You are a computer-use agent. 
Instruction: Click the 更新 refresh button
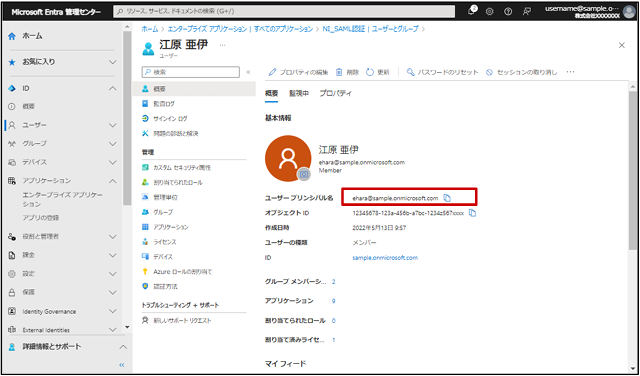click(x=378, y=72)
